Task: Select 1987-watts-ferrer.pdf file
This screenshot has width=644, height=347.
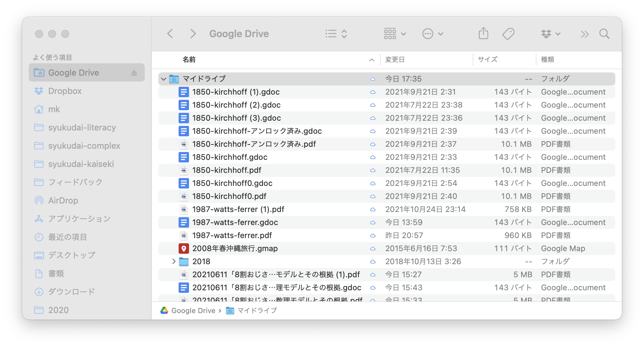Action: tap(387, 235)
